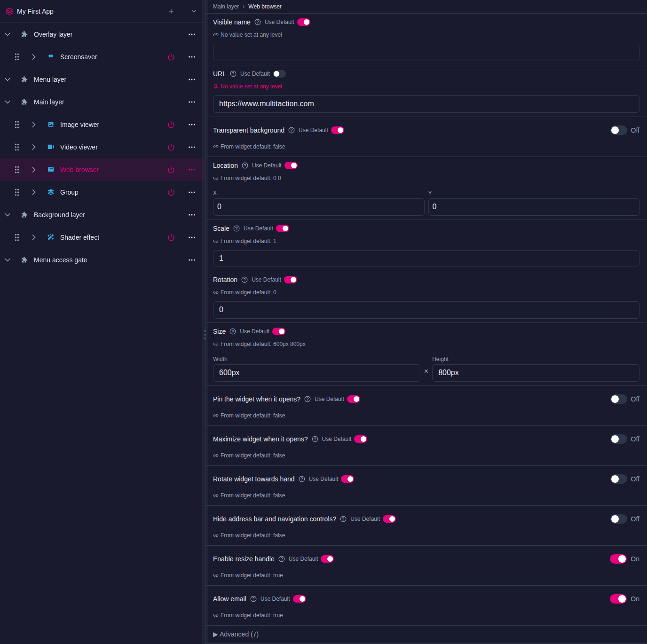Select the Video viewer widget
This screenshot has width=647, height=644.
(79, 147)
